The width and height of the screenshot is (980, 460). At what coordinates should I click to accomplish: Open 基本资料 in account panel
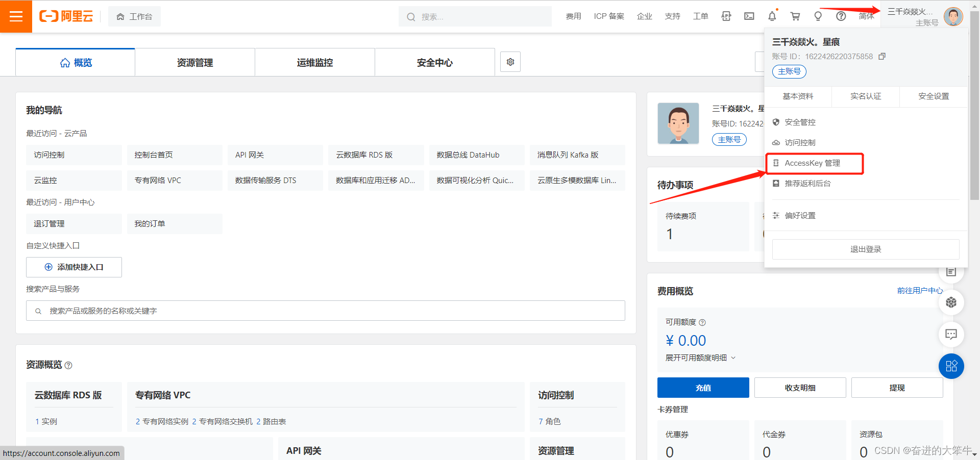click(798, 96)
